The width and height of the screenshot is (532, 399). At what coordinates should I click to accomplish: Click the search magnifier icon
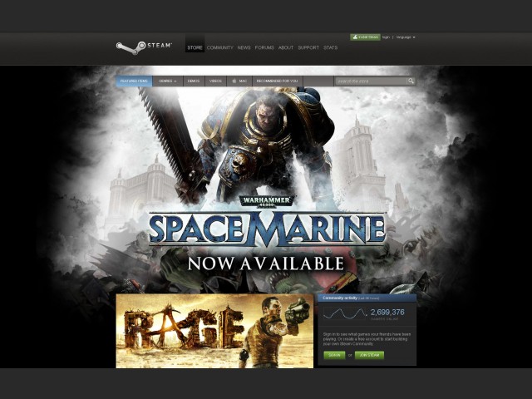tap(411, 81)
